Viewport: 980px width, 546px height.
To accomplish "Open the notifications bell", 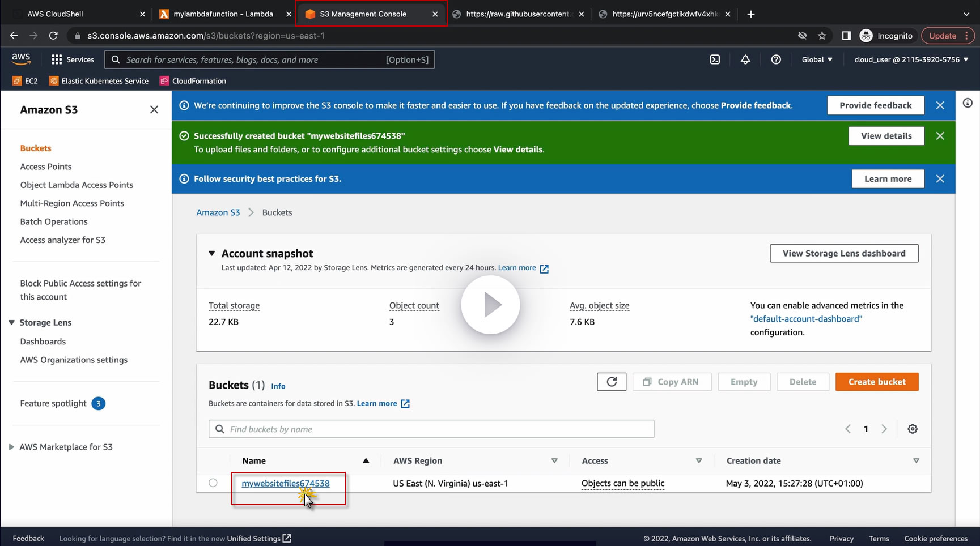I will click(x=745, y=59).
